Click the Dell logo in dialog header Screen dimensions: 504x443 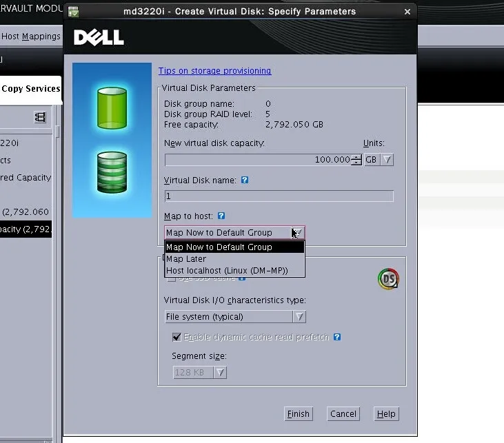click(x=99, y=38)
